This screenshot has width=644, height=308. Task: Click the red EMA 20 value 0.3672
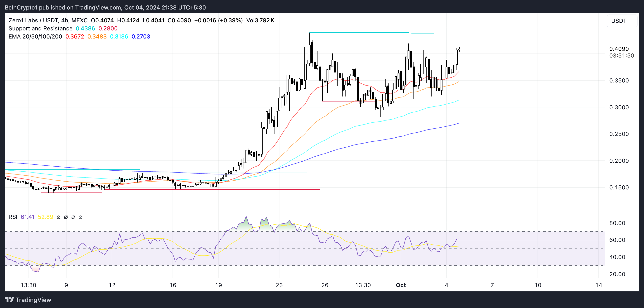tap(75, 37)
